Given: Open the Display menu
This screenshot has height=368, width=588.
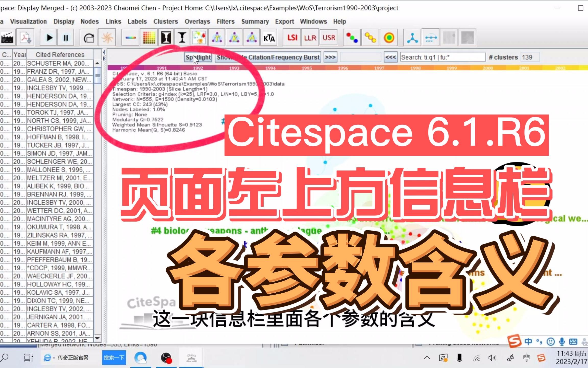Looking at the screenshot, I should 64,21.
